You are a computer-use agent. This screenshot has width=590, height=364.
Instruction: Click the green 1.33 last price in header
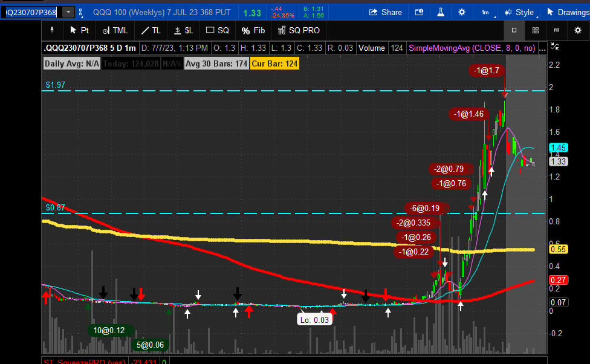point(251,13)
